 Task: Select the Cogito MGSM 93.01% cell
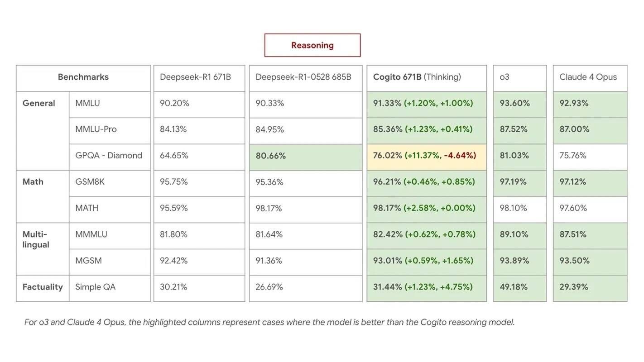click(x=426, y=261)
